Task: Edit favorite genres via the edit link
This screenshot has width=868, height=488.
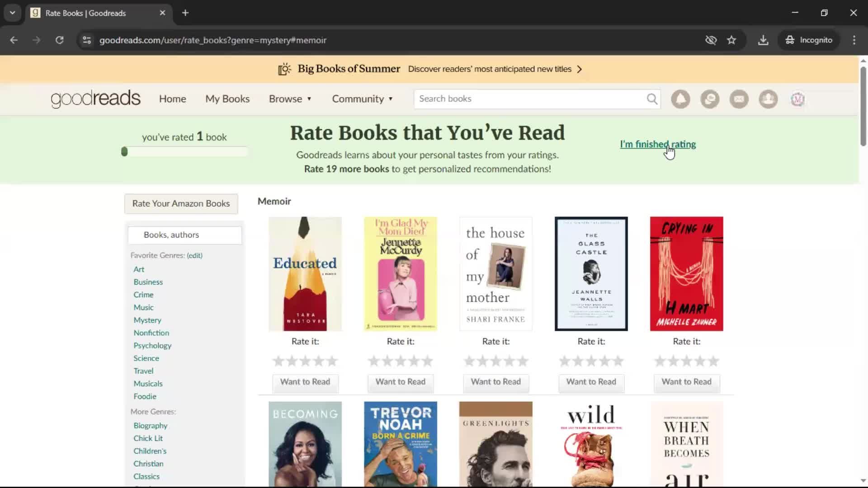Action: [x=194, y=255]
